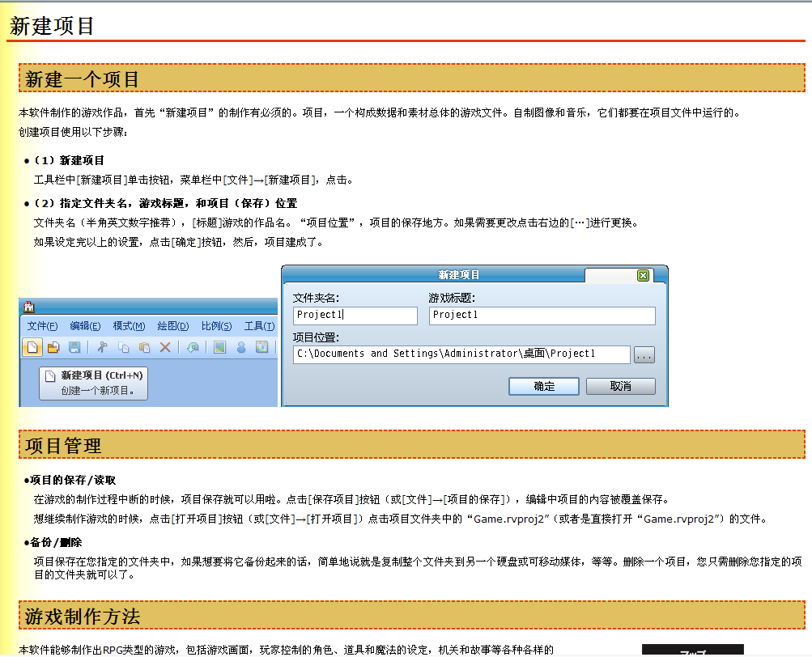
Task: Click the Paste clipboard icon
Action: 144,347
